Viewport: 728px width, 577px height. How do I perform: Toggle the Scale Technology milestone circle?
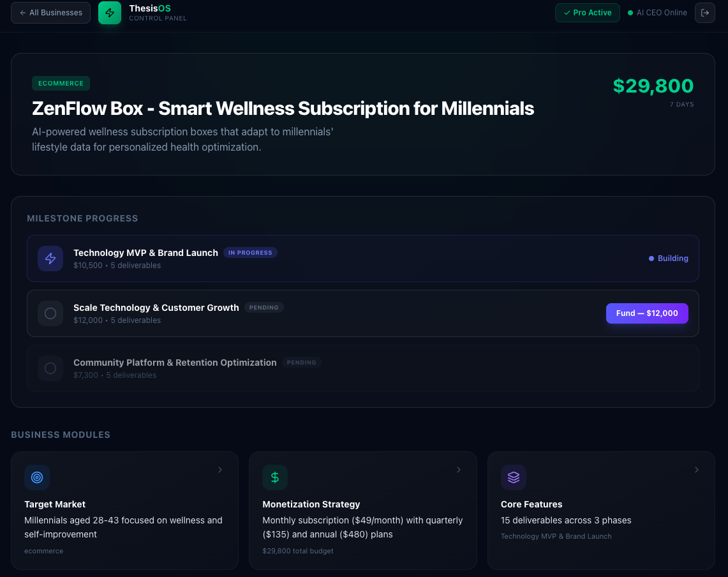pyautogui.click(x=50, y=313)
